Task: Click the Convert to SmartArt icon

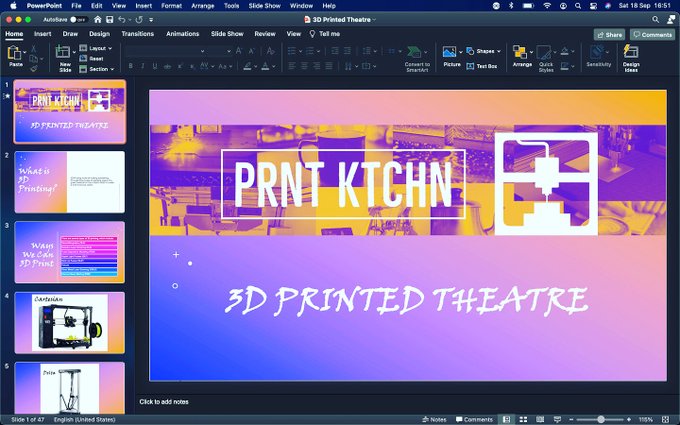Action: coord(414,52)
